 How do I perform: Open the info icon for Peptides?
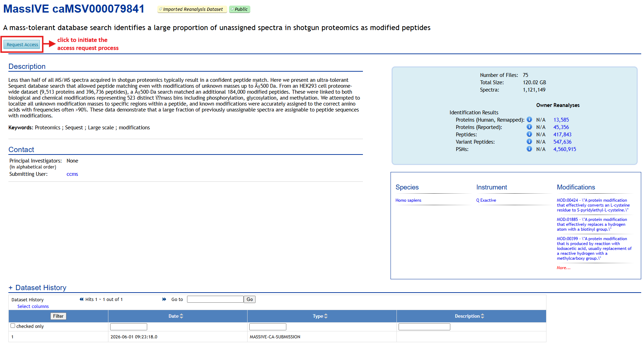(529, 134)
